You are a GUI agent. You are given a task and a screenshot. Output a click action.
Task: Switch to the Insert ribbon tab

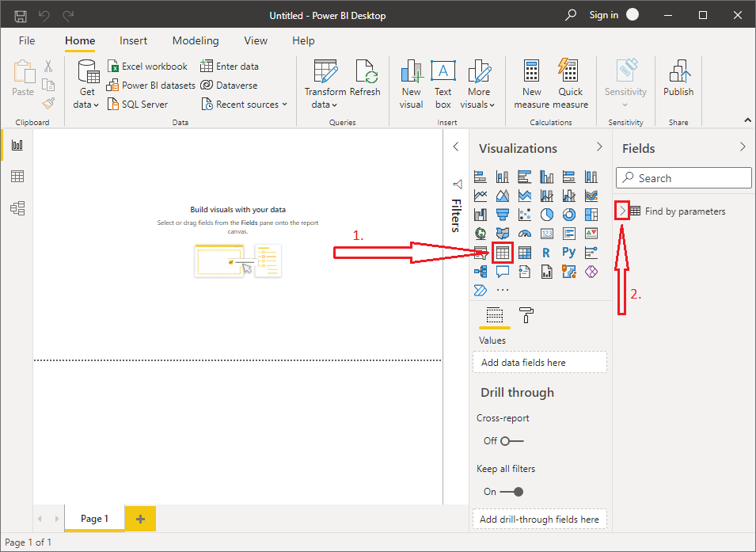(133, 40)
